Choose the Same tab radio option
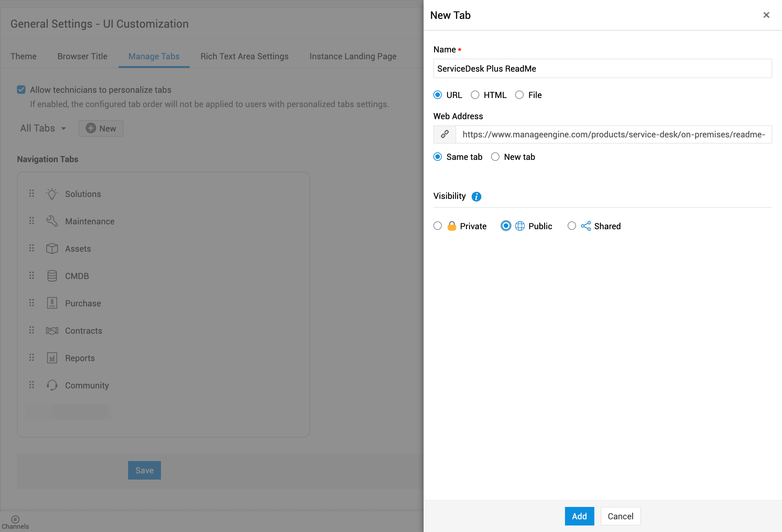The image size is (782, 532). [438, 157]
